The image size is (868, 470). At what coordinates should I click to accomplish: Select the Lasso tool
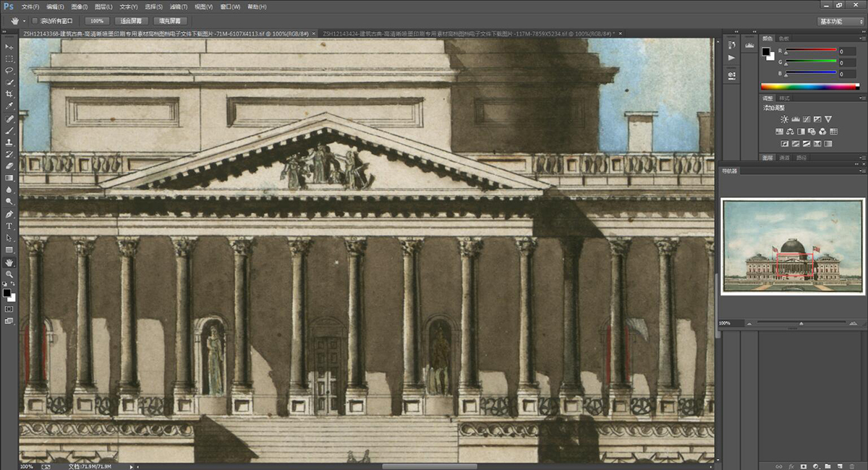pos(9,71)
